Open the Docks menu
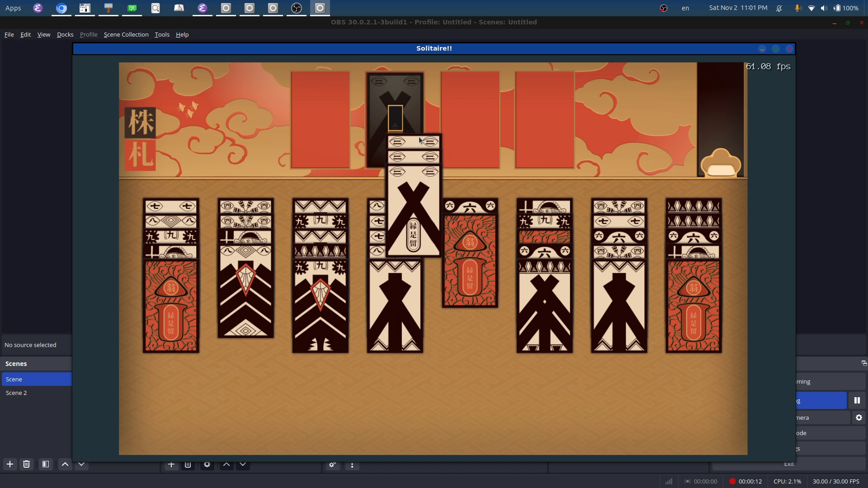 (x=65, y=34)
